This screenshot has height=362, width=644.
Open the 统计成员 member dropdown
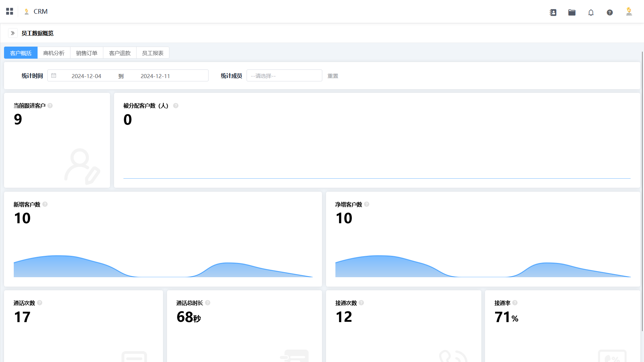(284, 76)
